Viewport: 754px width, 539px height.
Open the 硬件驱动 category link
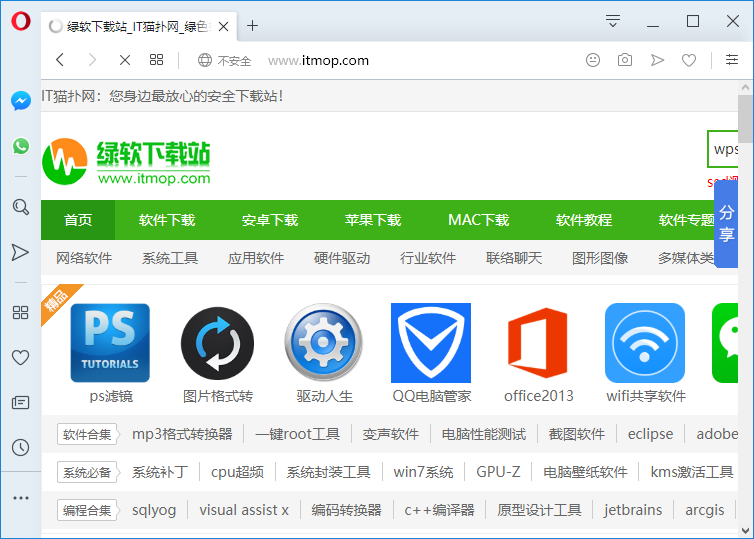(342, 258)
